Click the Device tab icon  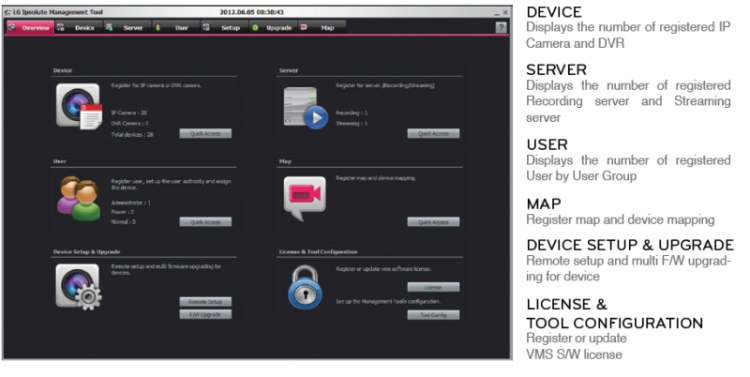point(61,27)
